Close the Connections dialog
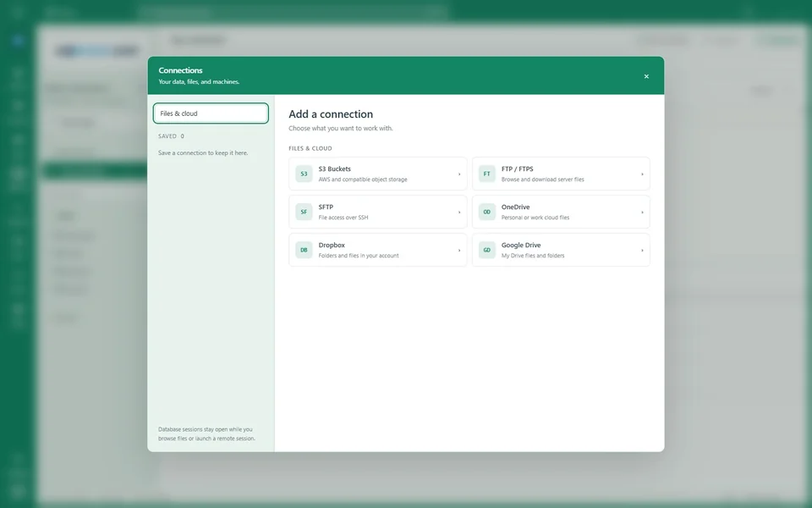The width and height of the screenshot is (812, 508). point(646,76)
